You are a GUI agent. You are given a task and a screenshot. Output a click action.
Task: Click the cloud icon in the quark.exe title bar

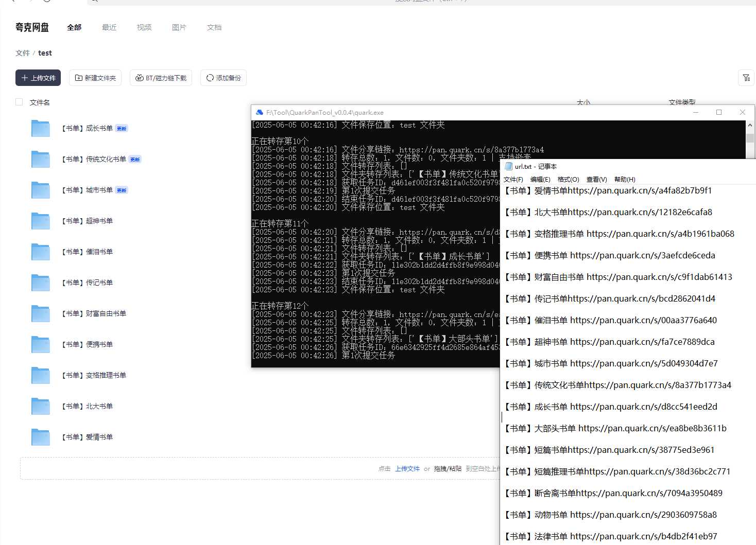259,112
